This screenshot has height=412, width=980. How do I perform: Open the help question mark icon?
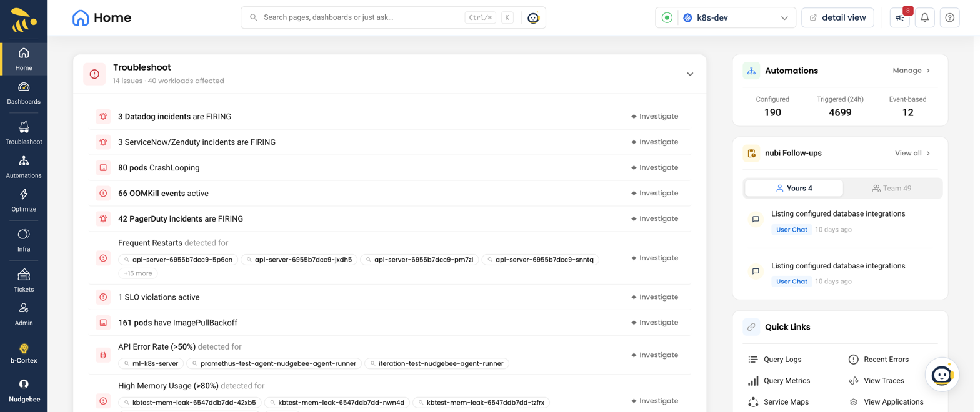(x=950, y=17)
